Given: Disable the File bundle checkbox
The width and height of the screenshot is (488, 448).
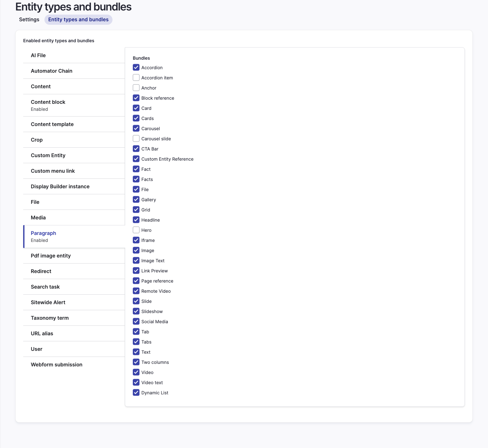Looking at the screenshot, I should pos(136,189).
